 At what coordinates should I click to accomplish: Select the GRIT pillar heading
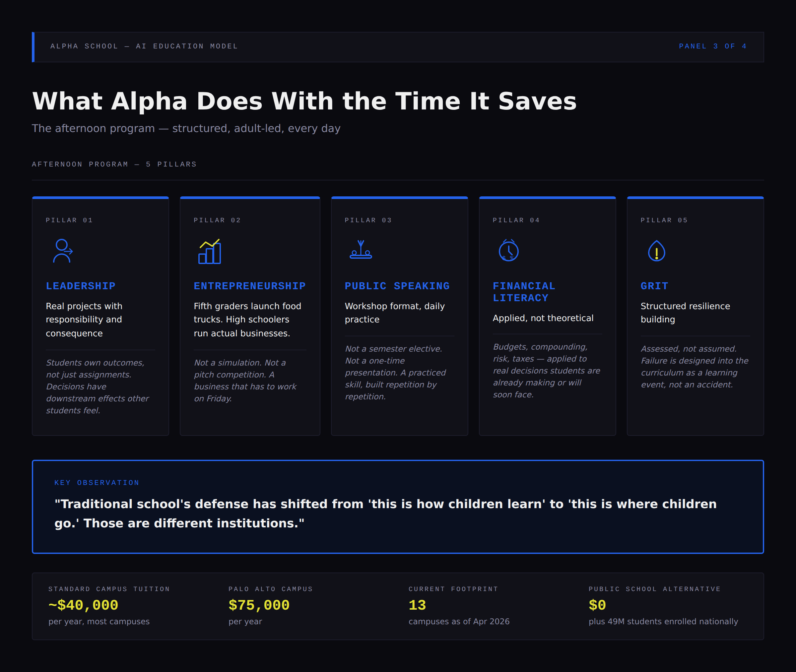654,286
